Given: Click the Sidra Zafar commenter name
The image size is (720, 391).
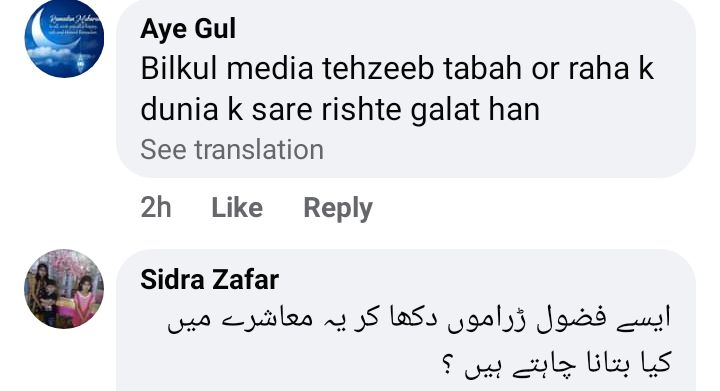Looking at the screenshot, I should (x=209, y=279).
